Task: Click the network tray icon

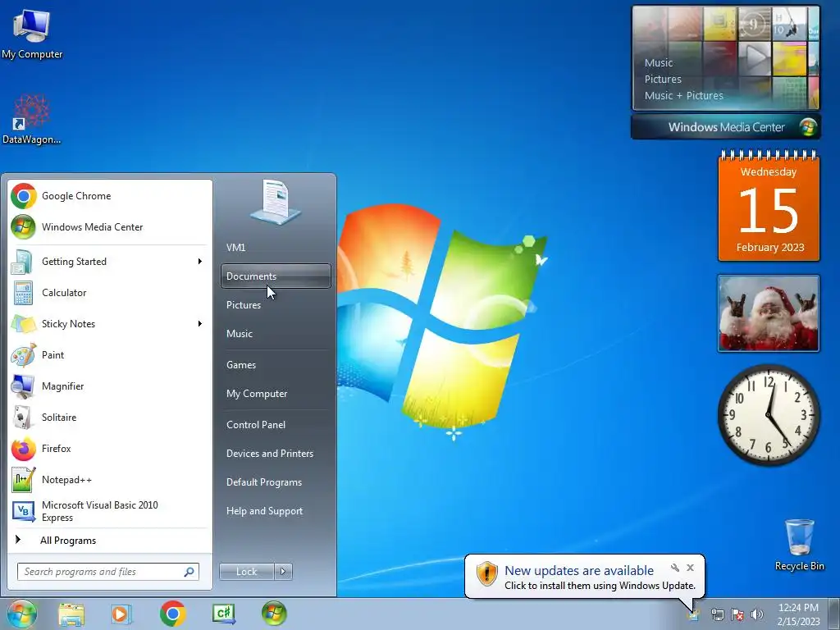Action: coord(717,615)
